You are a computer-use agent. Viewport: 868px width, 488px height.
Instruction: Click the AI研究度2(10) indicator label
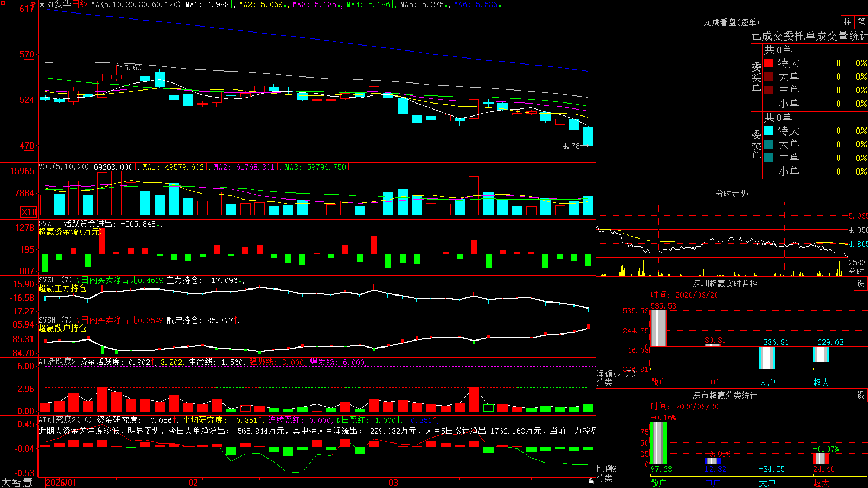pos(66,420)
